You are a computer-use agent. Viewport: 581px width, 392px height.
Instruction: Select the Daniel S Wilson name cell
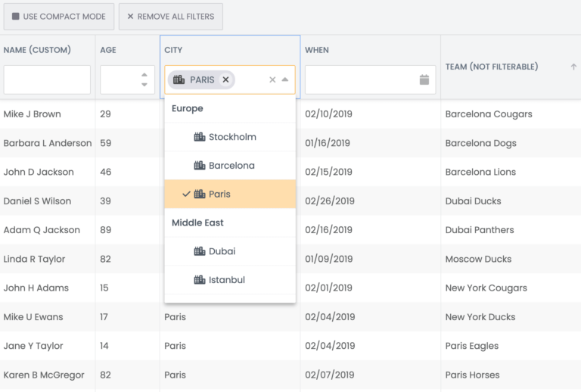point(48,201)
